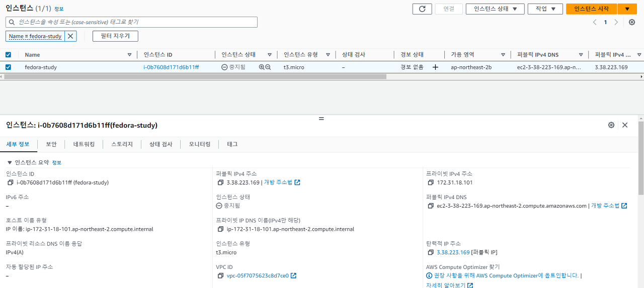644x288 pixels.
Task: Click the table horizontal scrollbar thumb
Action: tap(195, 77)
